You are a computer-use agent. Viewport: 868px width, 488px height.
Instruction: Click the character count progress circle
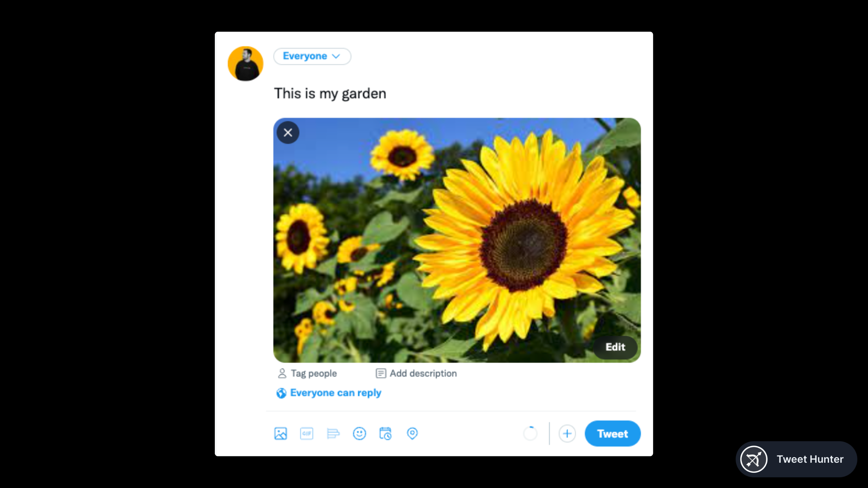530,433
